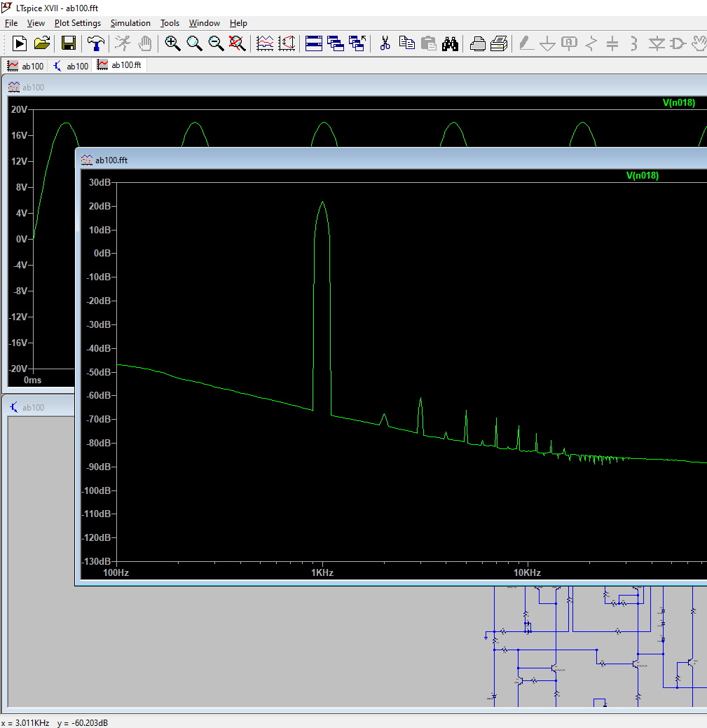Click the V(n018) label in waveform window
Viewport: 707px width, 728px height.
pyautogui.click(x=679, y=102)
